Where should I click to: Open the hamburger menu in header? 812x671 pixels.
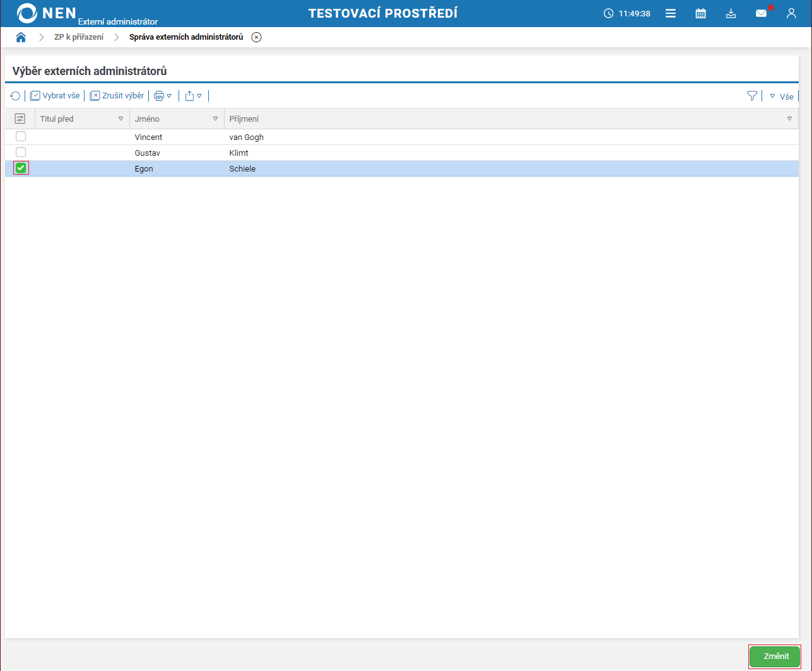pos(671,13)
